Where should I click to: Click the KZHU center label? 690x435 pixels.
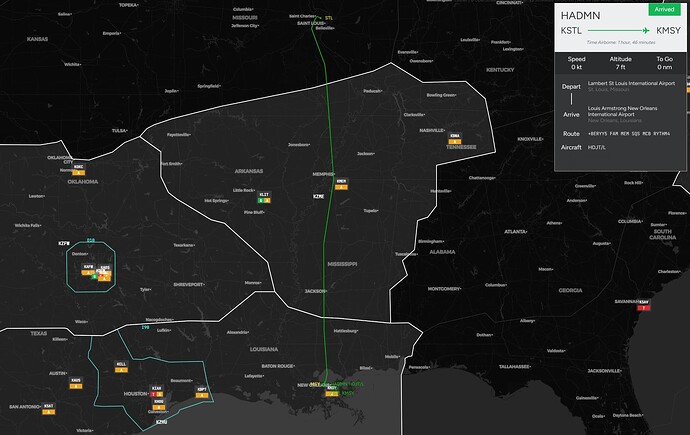pyautogui.click(x=161, y=422)
